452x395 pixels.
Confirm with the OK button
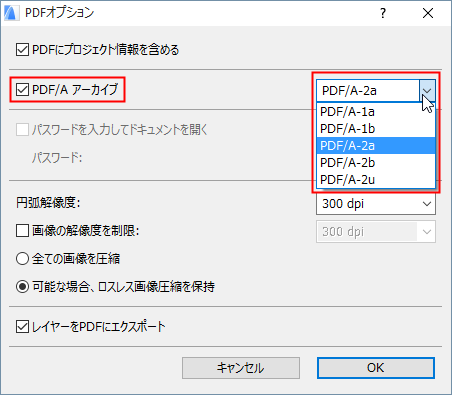(x=376, y=368)
